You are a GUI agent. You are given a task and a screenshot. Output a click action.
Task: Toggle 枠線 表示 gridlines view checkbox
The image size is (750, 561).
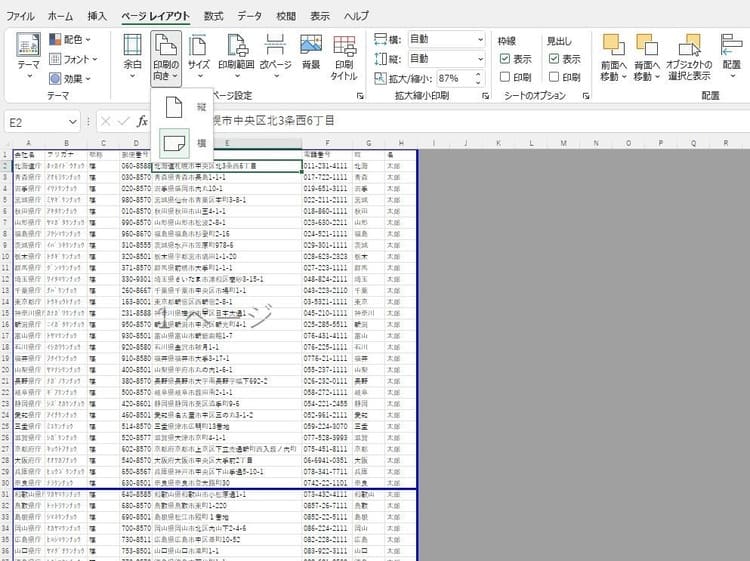pos(504,59)
